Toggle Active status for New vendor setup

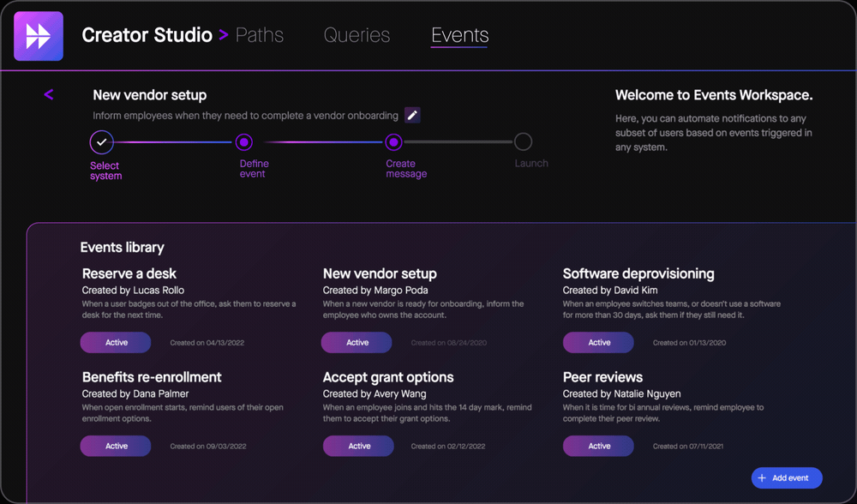click(x=357, y=342)
